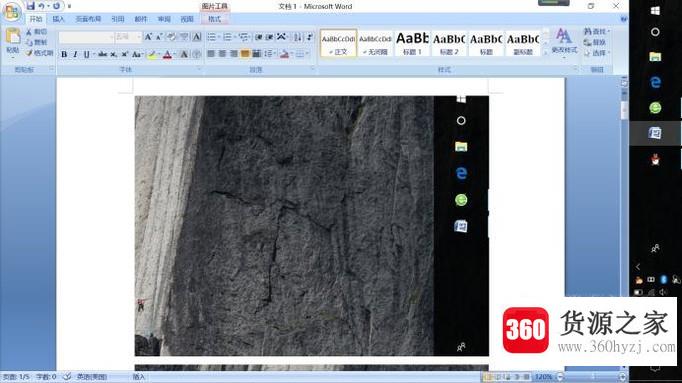682x383 pixels.
Task: Apply the 正文 (Normal) style
Action: (338, 43)
